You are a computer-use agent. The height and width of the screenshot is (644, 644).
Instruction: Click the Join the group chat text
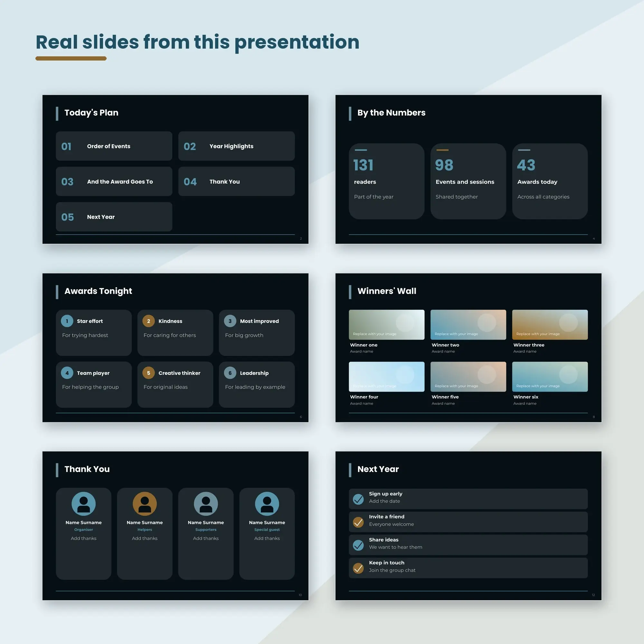(392, 570)
